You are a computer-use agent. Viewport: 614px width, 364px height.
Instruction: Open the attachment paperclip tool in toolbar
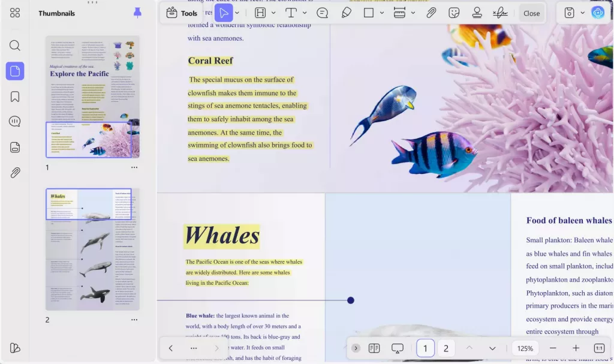[431, 13]
